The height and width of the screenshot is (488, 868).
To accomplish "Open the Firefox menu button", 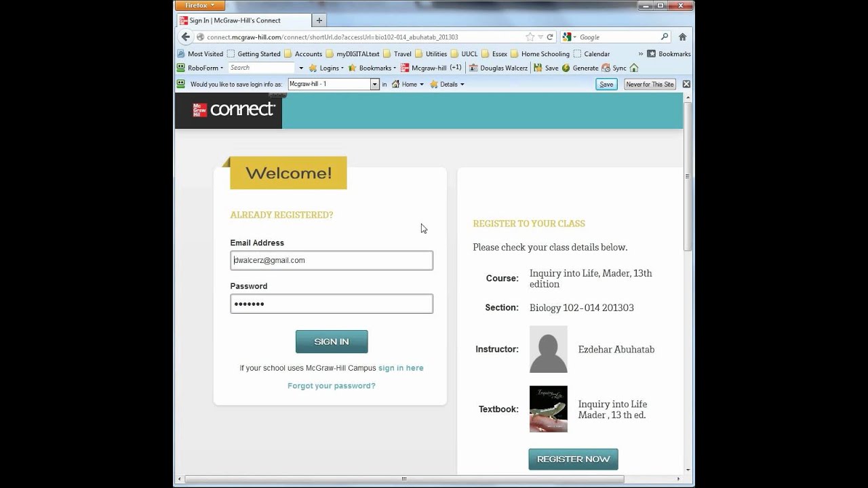I will (199, 5).
